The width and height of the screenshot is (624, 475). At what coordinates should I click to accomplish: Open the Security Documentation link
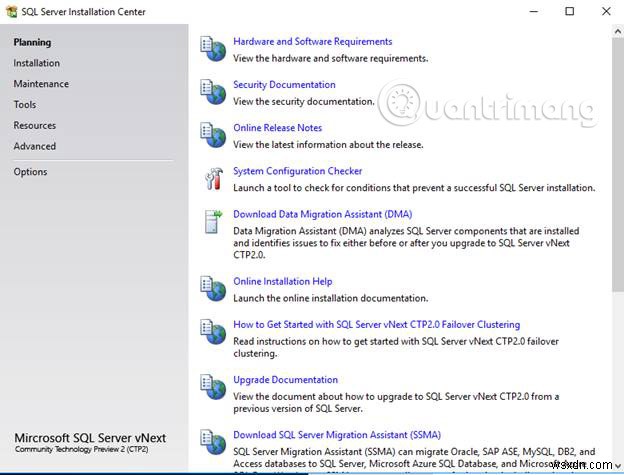click(284, 85)
